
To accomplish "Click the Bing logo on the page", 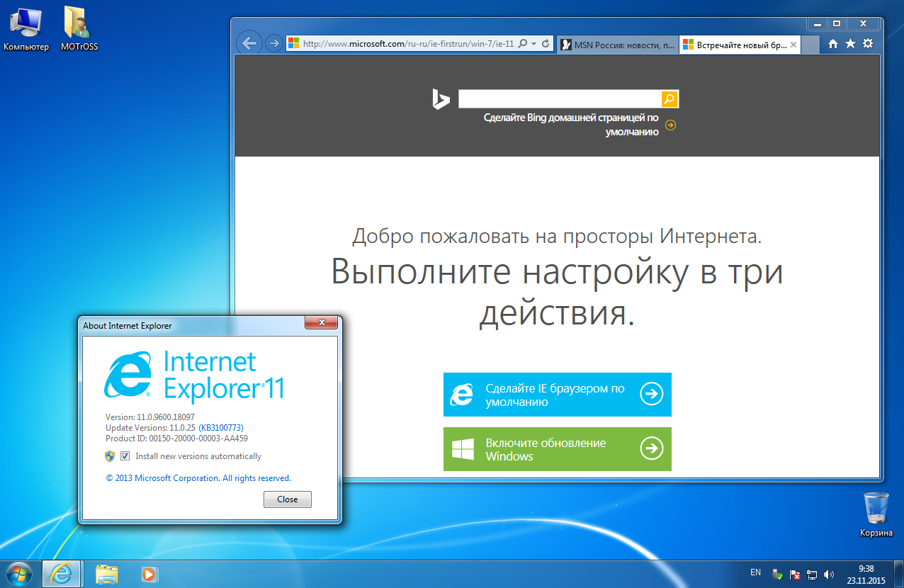I will click(x=441, y=99).
